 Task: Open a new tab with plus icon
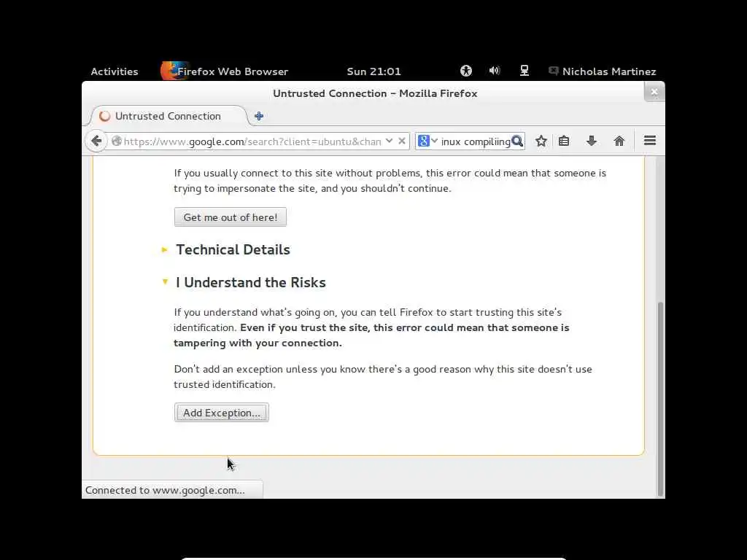click(x=259, y=116)
